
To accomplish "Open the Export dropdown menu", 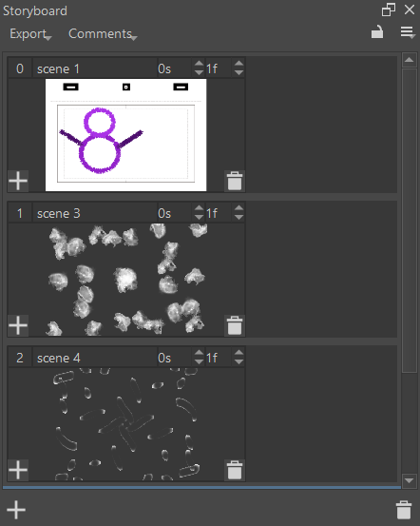I will point(30,34).
